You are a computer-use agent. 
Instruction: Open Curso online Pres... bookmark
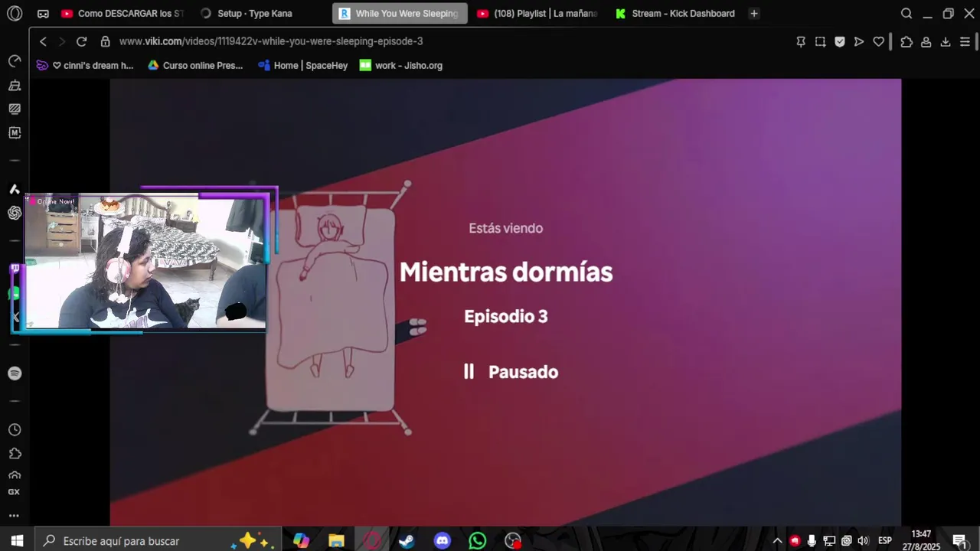[x=195, y=66]
